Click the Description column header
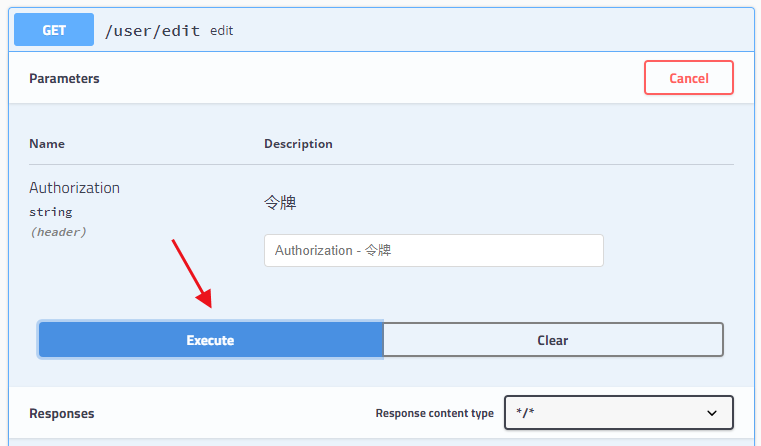The width and height of the screenshot is (761, 446). pyautogui.click(x=298, y=144)
